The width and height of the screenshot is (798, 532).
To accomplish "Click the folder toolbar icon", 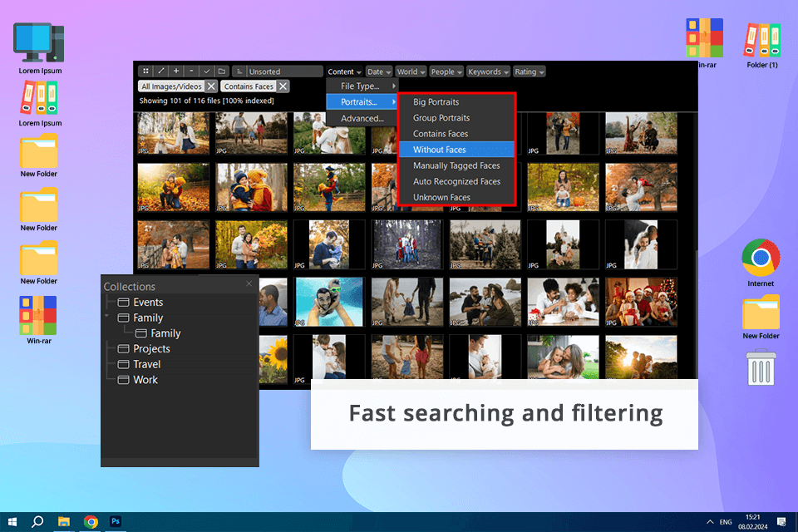I will tap(222, 71).
